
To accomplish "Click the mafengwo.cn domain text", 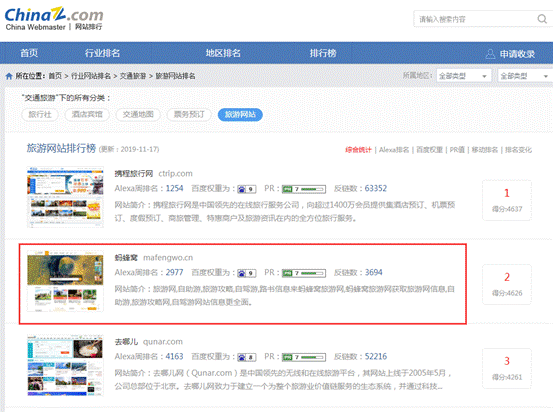I will [168, 258].
